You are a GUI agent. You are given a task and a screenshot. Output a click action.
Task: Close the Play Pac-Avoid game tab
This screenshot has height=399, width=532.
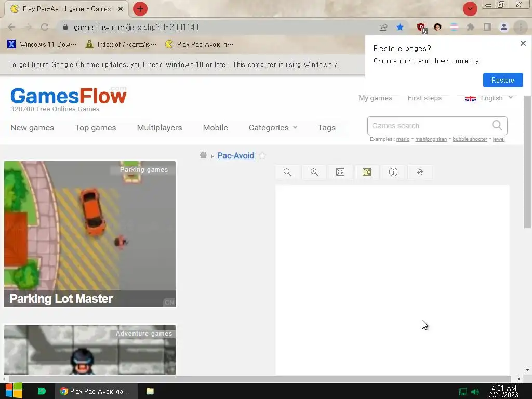pyautogui.click(x=121, y=9)
